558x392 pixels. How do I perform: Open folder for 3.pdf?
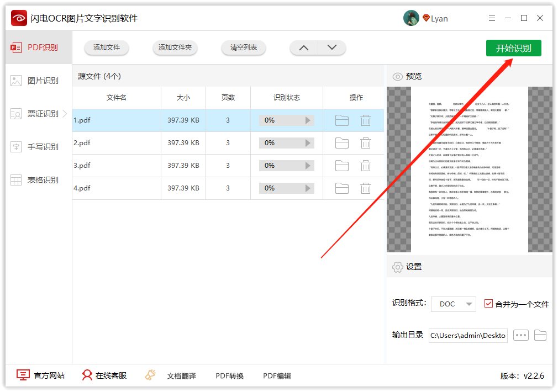click(341, 166)
